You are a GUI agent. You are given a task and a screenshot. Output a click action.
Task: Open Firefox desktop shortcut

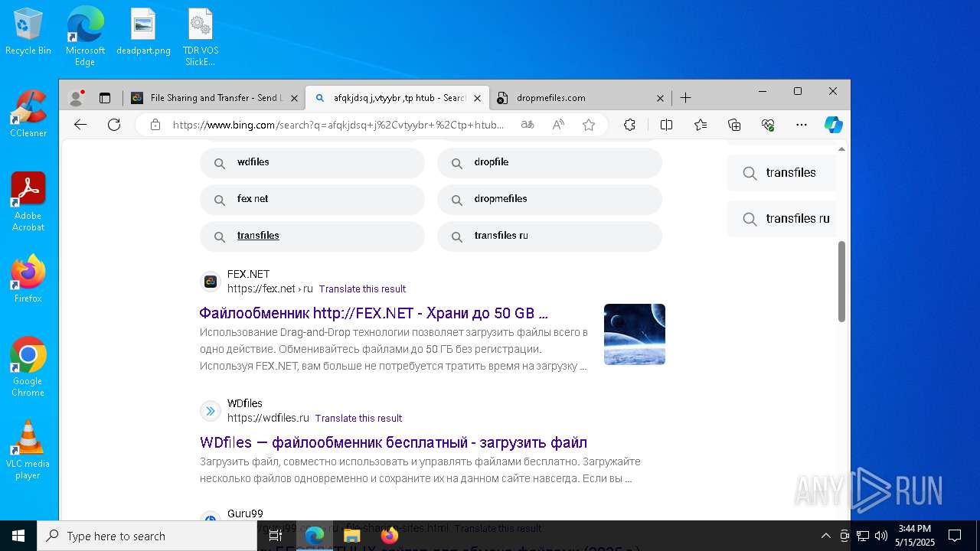(28, 279)
